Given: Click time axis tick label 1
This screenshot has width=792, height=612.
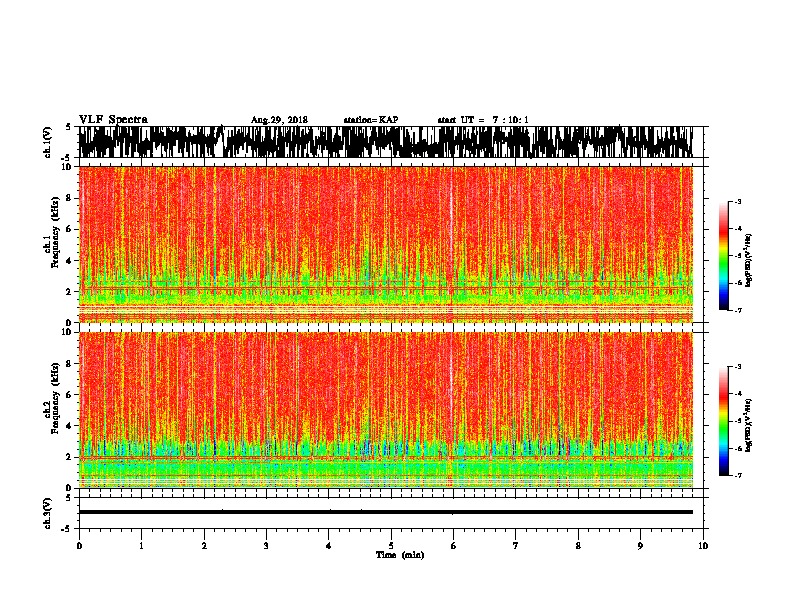Looking at the screenshot, I should click(x=141, y=546).
